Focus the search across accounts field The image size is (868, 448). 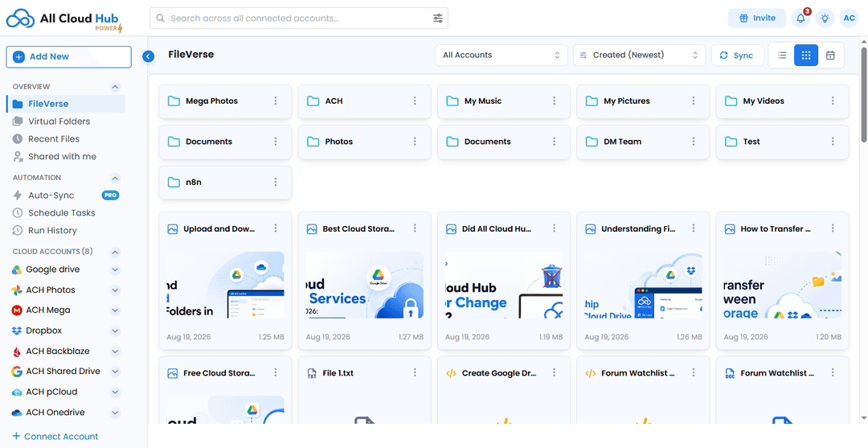tap(299, 18)
